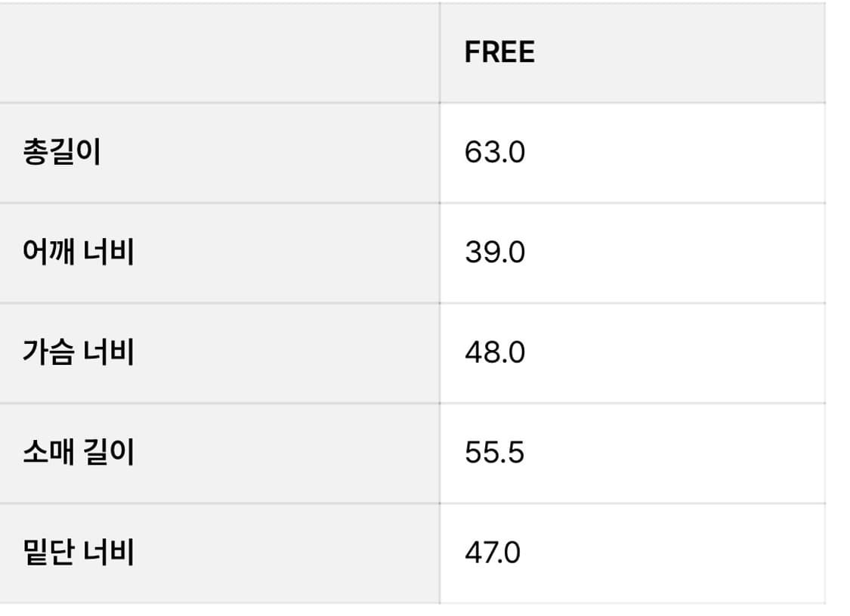Click the 55.5 sleeve length value
This screenshot has height=616, width=850.
tap(494, 453)
